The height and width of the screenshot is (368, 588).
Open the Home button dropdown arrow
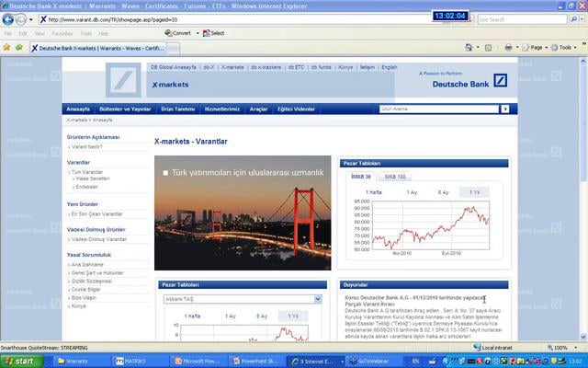tap(478, 48)
